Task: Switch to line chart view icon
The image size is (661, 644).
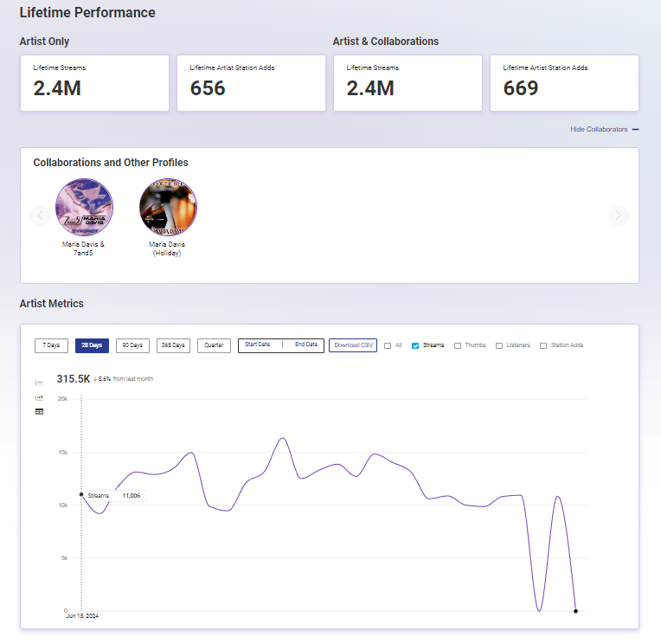Action: click(39, 382)
